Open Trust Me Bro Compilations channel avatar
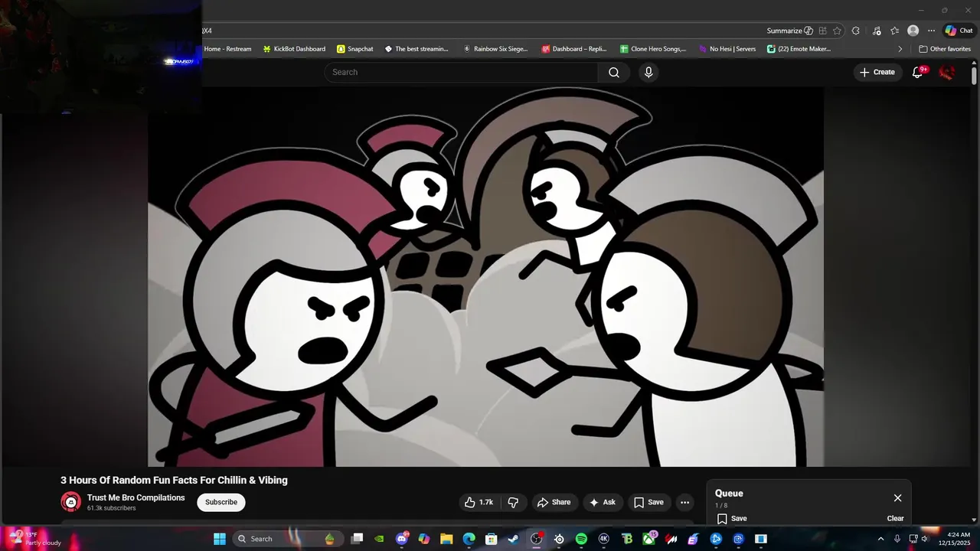 (70, 502)
